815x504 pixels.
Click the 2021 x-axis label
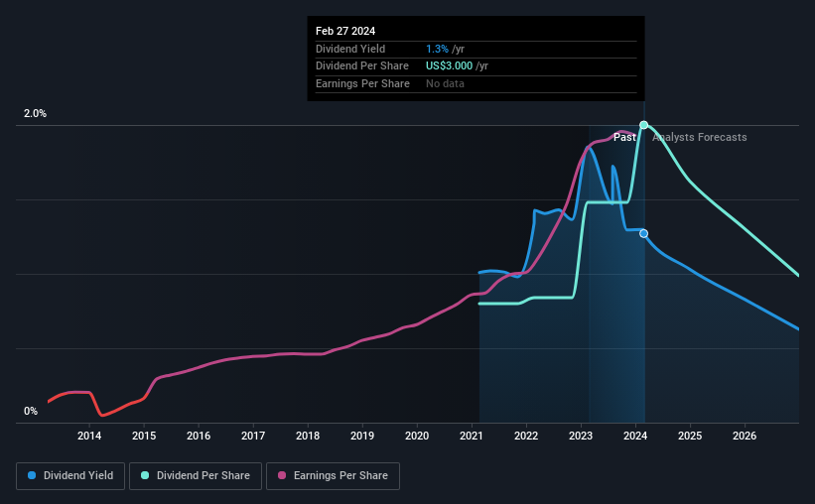click(472, 436)
